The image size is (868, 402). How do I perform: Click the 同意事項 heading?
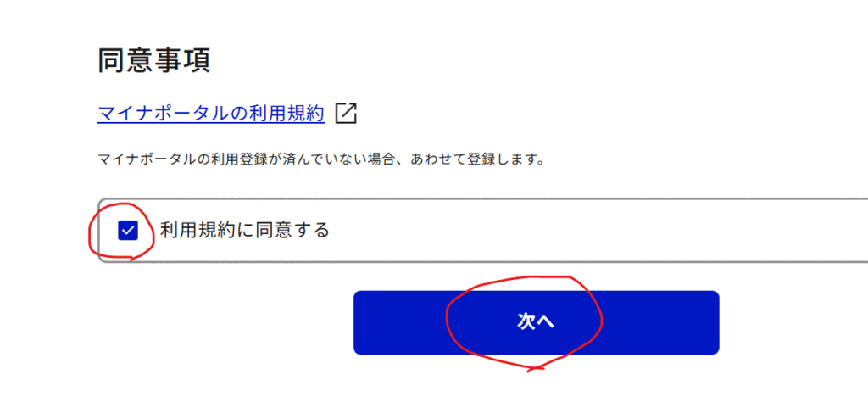point(154,61)
